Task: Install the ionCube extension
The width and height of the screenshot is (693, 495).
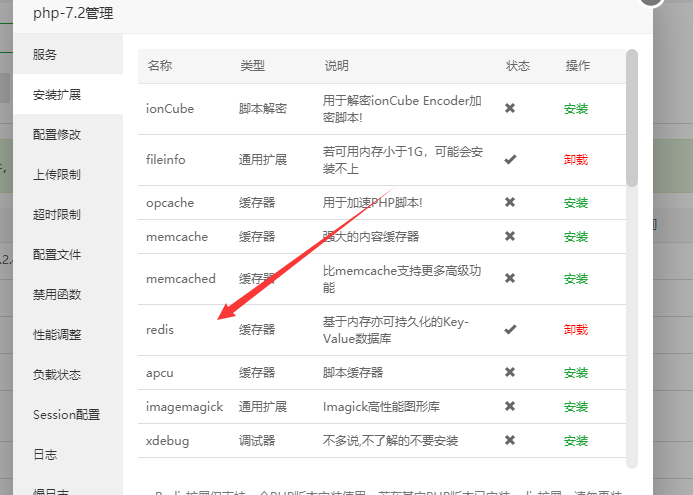Action: [x=576, y=109]
